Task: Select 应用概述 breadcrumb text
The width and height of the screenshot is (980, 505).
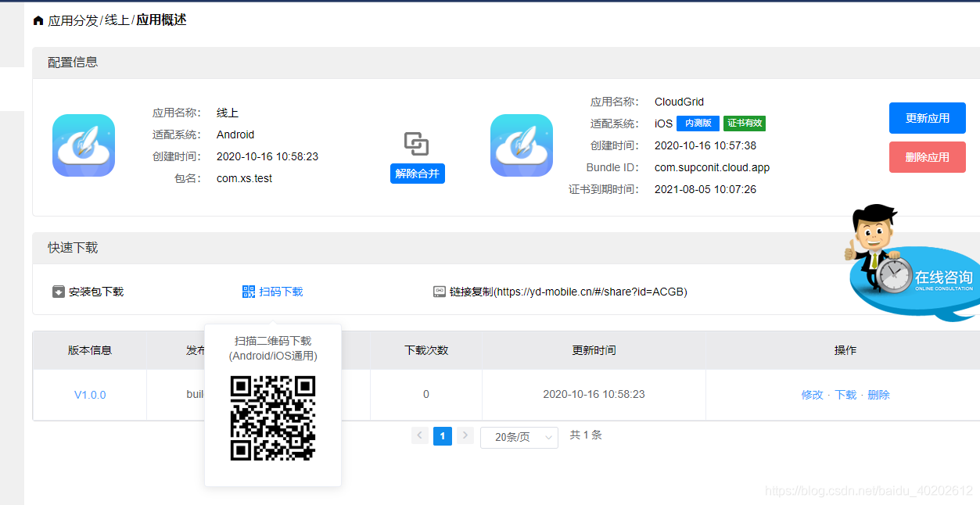Action: point(161,20)
